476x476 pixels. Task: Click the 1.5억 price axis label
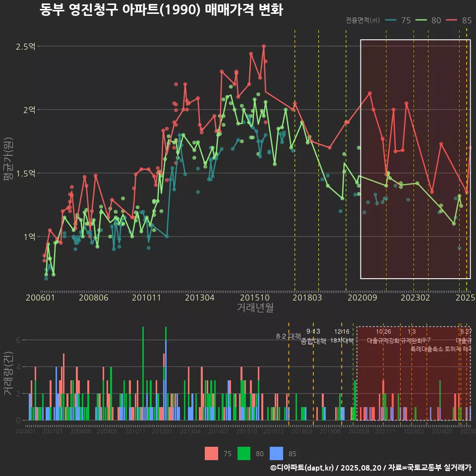[26, 174]
